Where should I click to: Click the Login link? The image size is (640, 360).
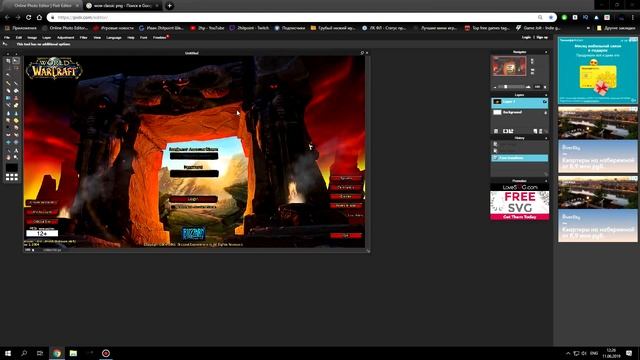click(526, 37)
